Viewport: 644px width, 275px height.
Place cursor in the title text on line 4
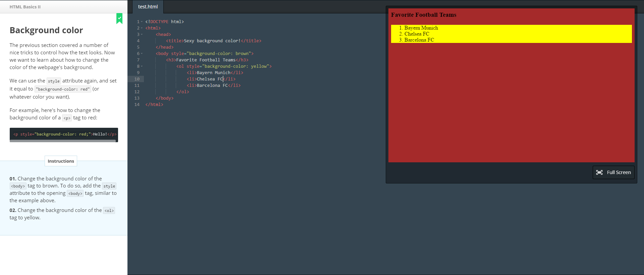coord(212,41)
